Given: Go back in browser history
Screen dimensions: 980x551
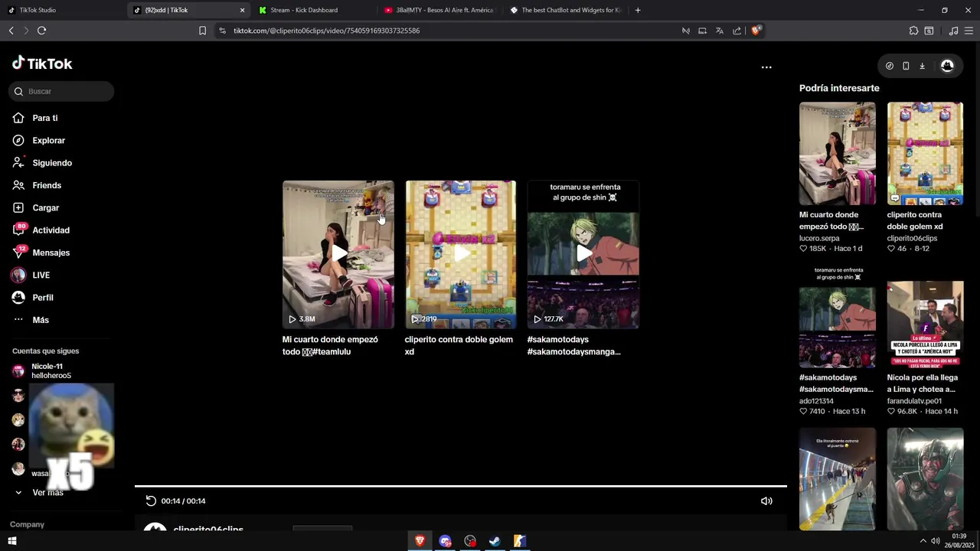Looking at the screenshot, I should tap(11, 31).
